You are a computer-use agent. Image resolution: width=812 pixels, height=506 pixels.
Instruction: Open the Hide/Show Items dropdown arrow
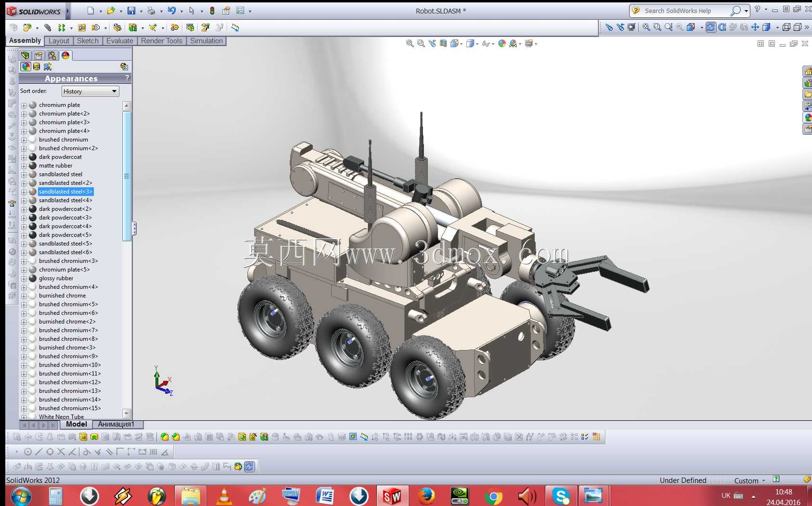[493, 44]
